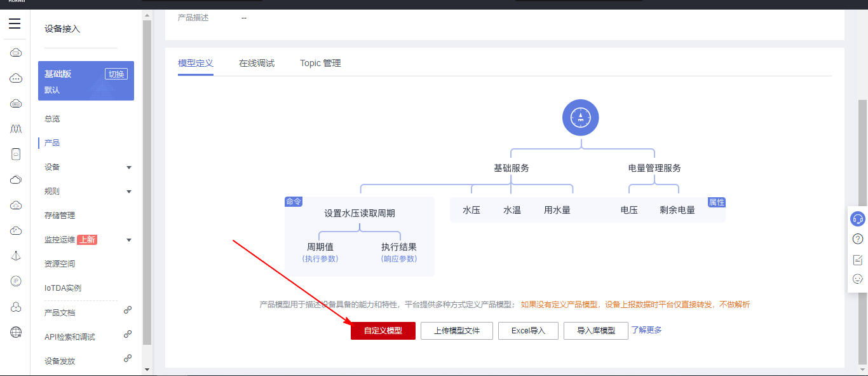This screenshot has height=376, width=868.
Task: Click the 设备接入 title in the sidebar
Action: point(62,29)
